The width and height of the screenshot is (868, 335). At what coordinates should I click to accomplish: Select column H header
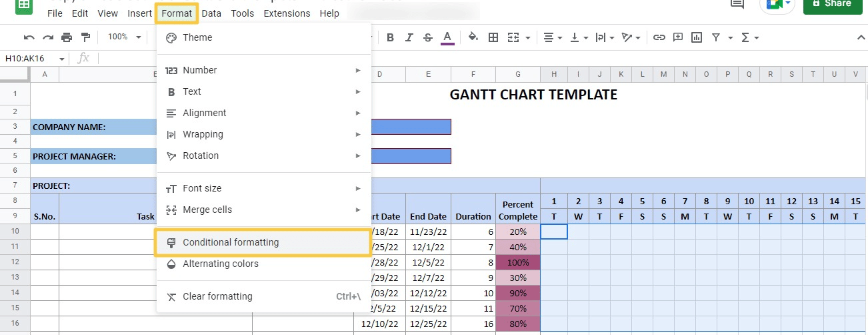pyautogui.click(x=554, y=74)
